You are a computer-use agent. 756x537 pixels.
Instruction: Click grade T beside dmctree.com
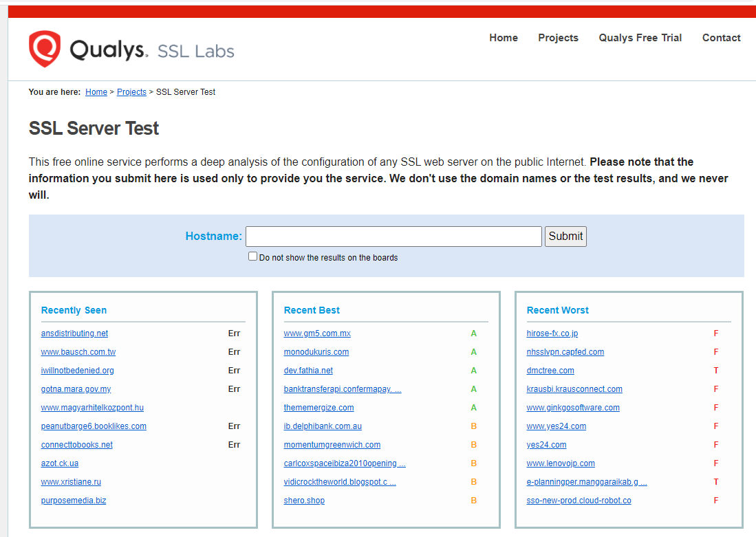(716, 370)
